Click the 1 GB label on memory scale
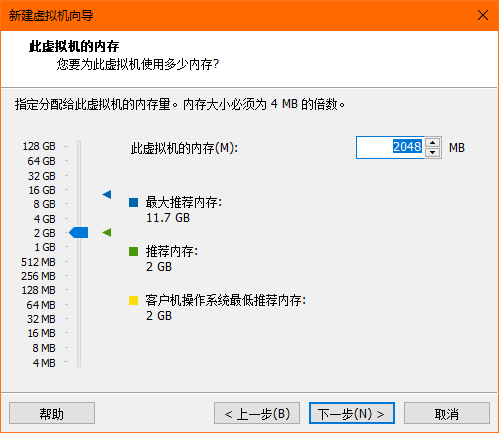Image resolution: width=499 pixels, height=433 pixels. [x=45, y=247]
